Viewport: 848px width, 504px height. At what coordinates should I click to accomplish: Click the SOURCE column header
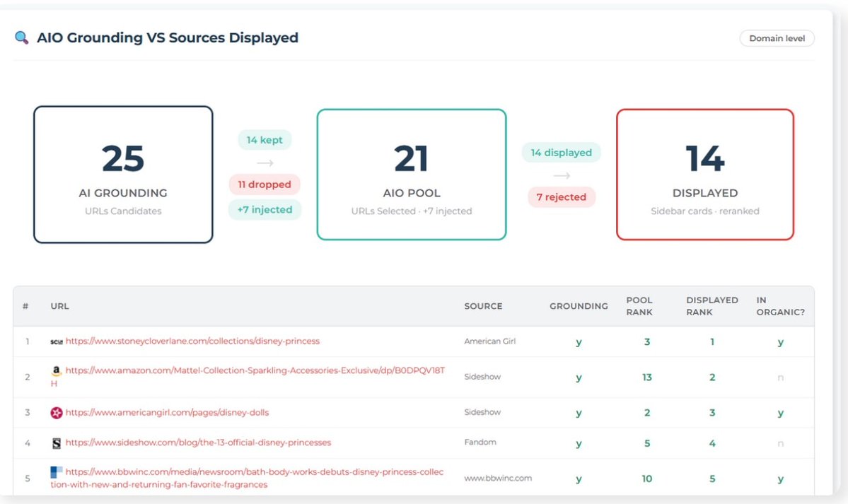point(484,306)
